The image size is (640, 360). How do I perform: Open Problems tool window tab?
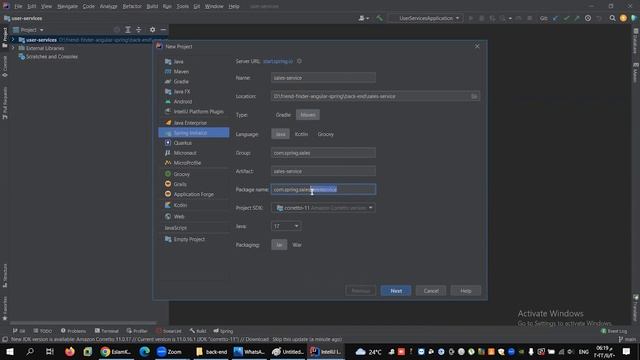point(73,331)
